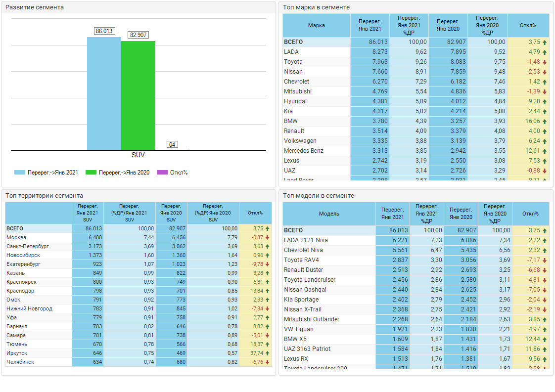The height and width of the screenshot is (392, 555).
Task: Click the green up arrow in BMW brand row
Action: tap(545, 121)
